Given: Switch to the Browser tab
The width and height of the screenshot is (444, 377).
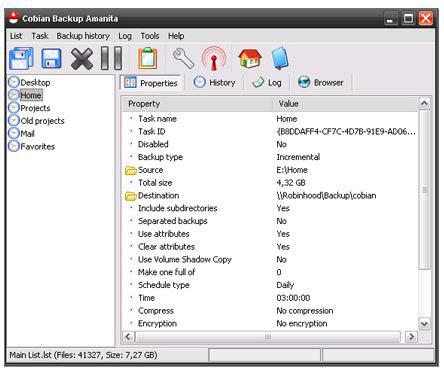Looking at the screenshot, I should [x=321, y=82].
